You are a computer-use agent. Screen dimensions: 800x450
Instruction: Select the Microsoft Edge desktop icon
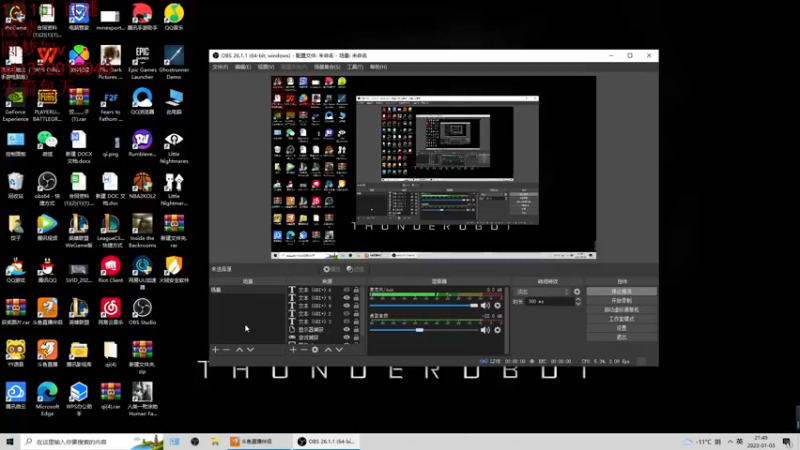coord(47,399)
